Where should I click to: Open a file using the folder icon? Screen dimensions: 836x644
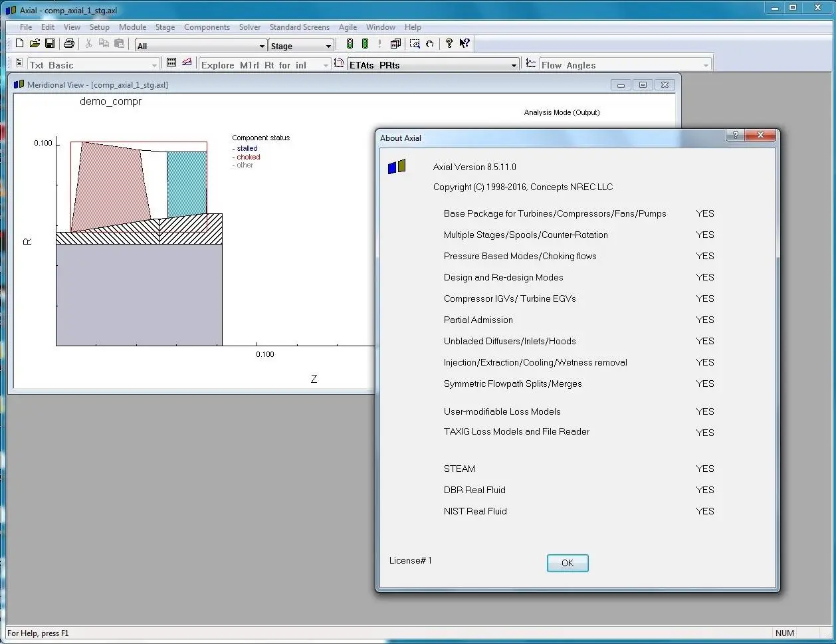(x=35, y=44)
